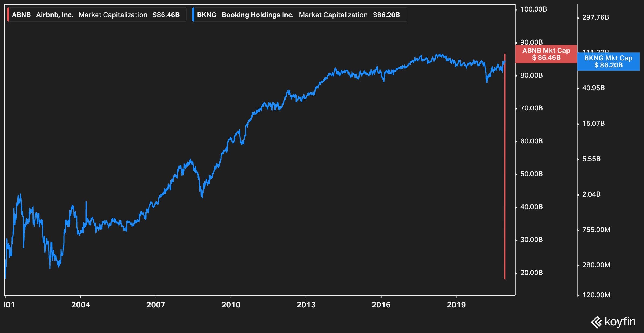Click the 2016 x-axis label

381,305
